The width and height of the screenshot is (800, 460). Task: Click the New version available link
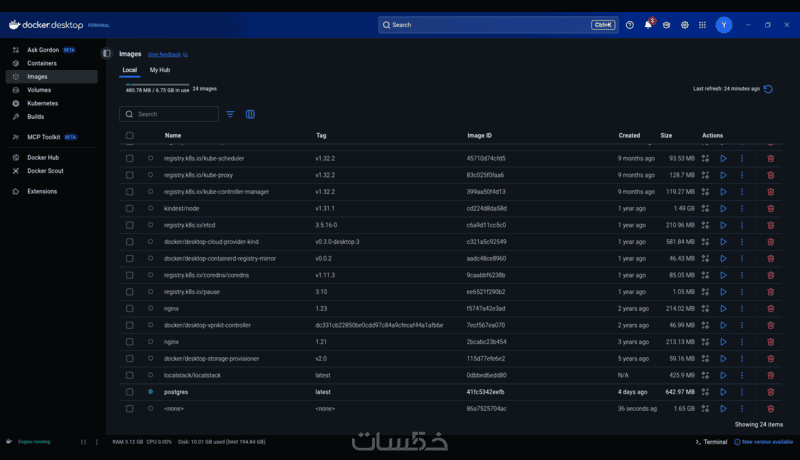point(764,442)
